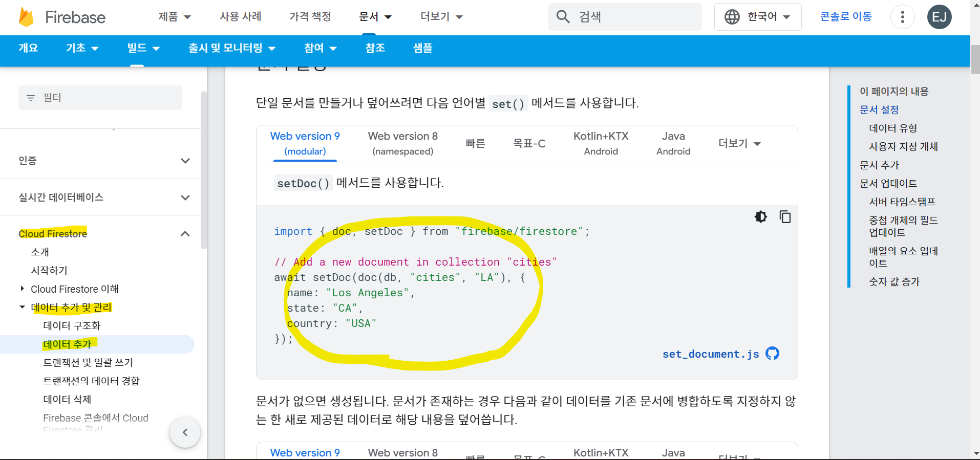980x460 pixels.
Task: Jump to 사용자 지정 개체
Action: [x=903, y=147]
